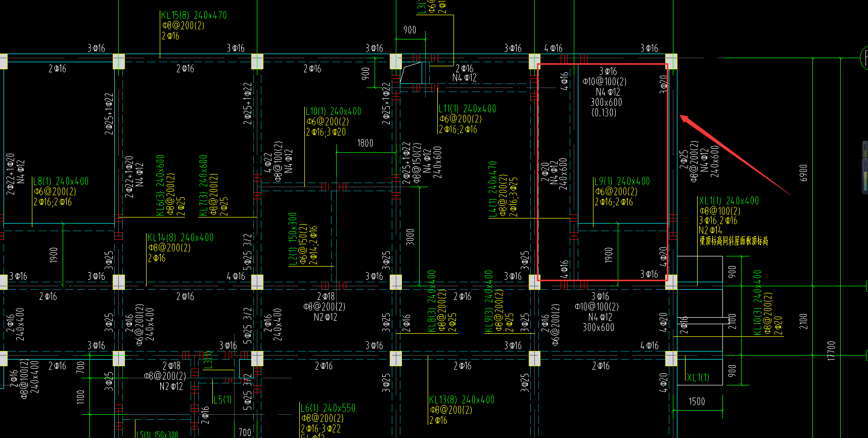Click the Φ6@200(2) text under L11(1)

(460, 119)
